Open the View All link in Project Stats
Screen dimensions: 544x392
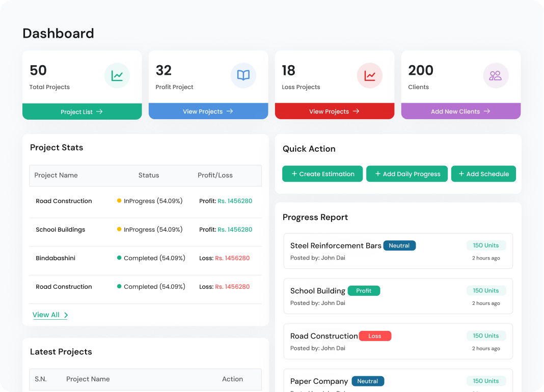[50, 315]
